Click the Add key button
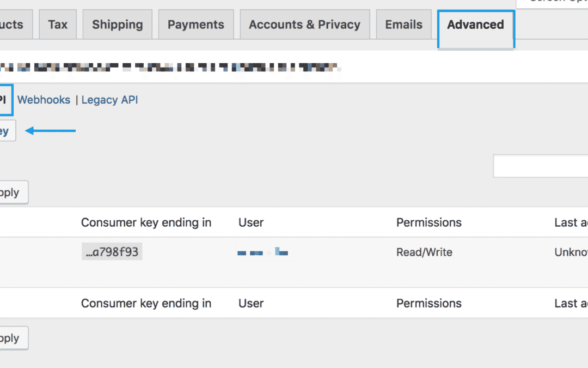Viewport: 588px width, 368px height. [x=7, y=131]
